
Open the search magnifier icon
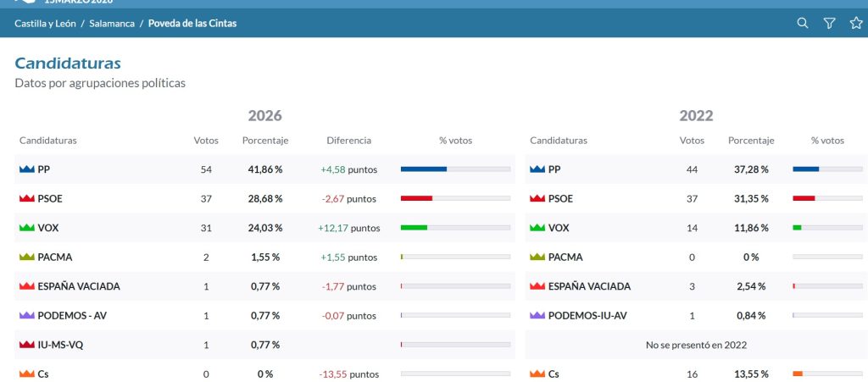pyautogui.click(x=802, y=23)
